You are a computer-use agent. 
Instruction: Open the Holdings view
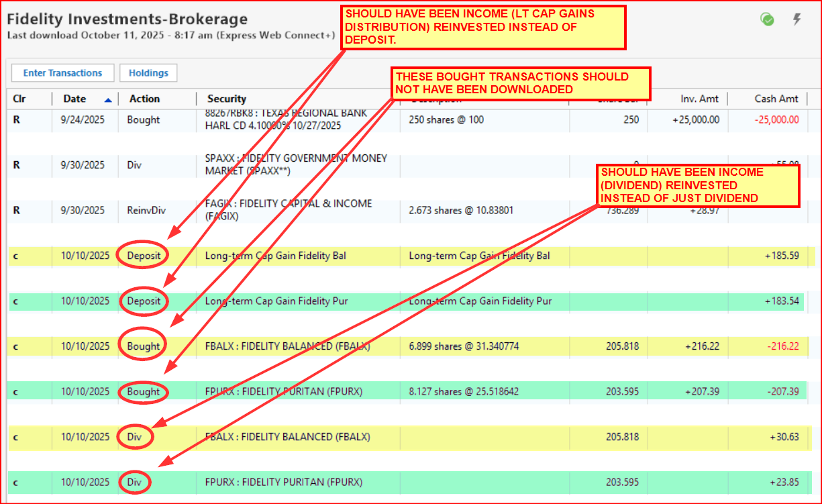[148, 73]
